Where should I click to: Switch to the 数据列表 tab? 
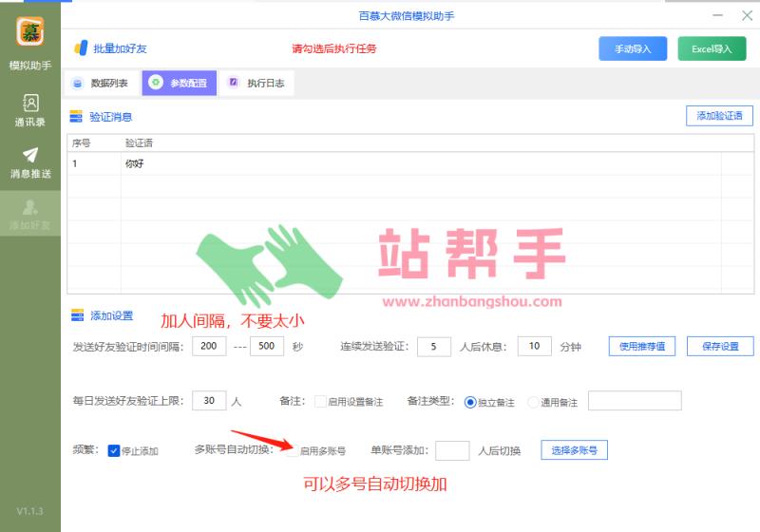click(x=102, y=83)
